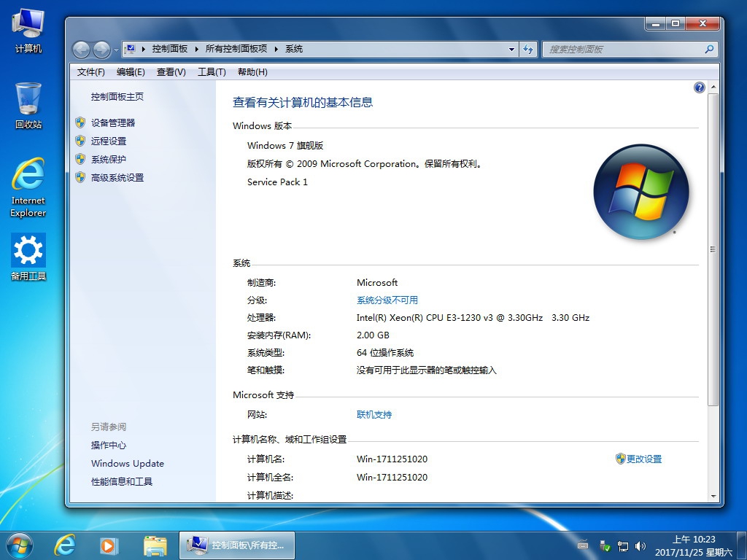Click the 64 位操作系统 system type value
Viewport: 747px width, 560px height.
(x=385, y=353)
